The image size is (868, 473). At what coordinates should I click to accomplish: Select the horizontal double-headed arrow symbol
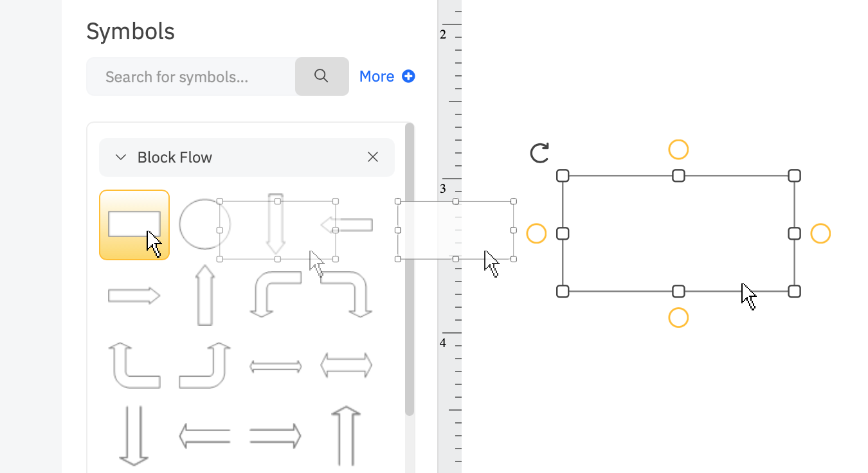pos(275,364)
